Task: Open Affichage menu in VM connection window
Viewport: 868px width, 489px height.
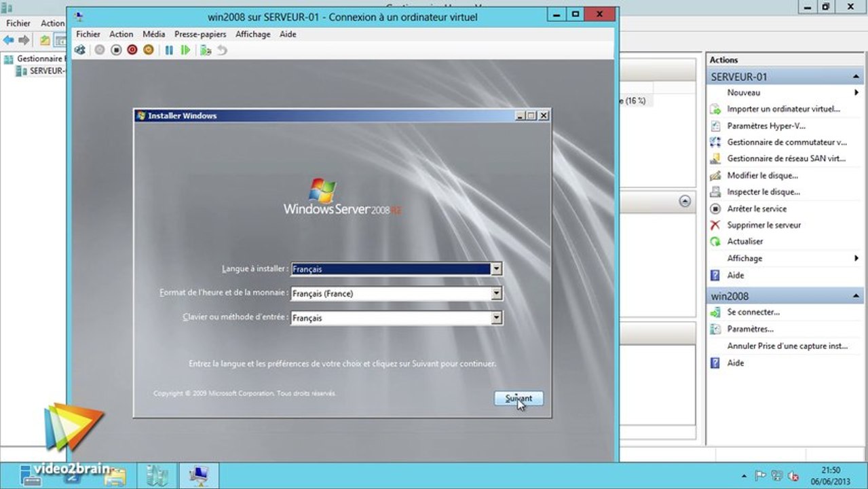Action: coord(253,34)
